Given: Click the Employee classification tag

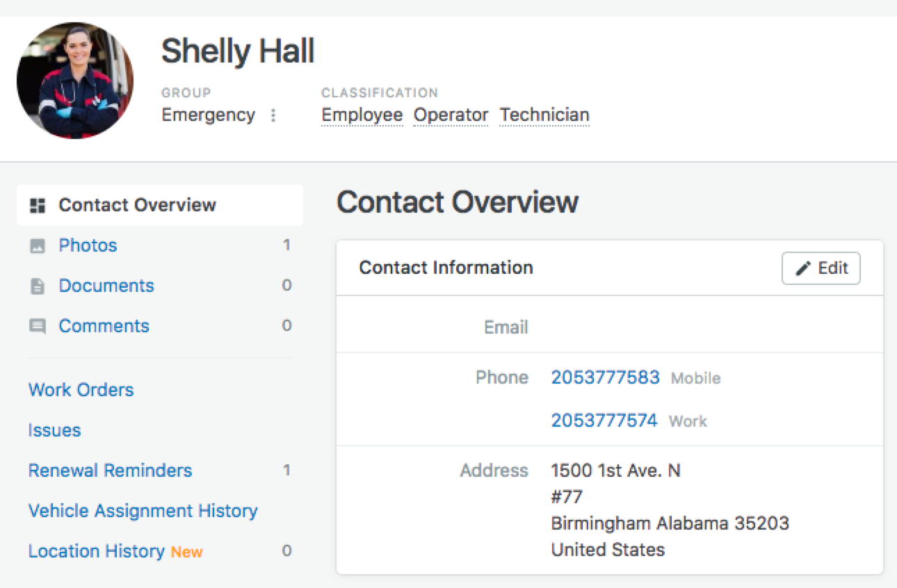Looking at the screenshot, I should (x=362, y=115).
